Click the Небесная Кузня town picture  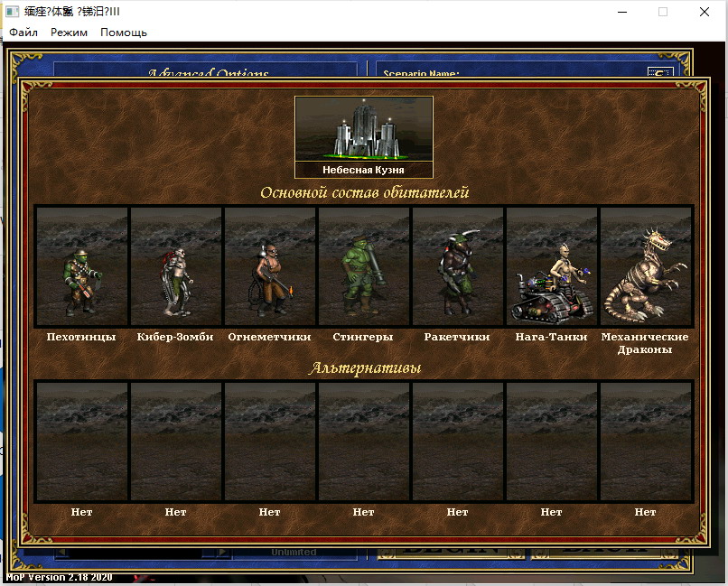point(363,128)
